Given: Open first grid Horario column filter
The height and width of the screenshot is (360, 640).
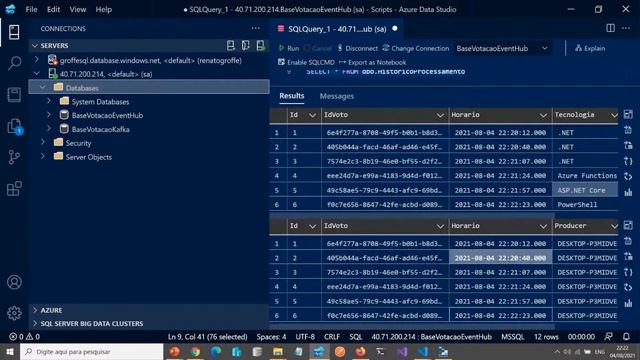Looking at the screenshot, I should [543, 115].
